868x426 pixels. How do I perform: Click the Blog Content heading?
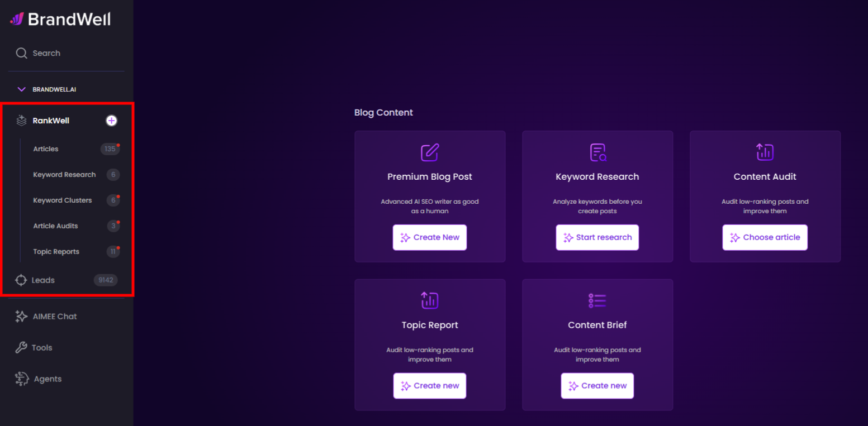[x=383, y=113]
